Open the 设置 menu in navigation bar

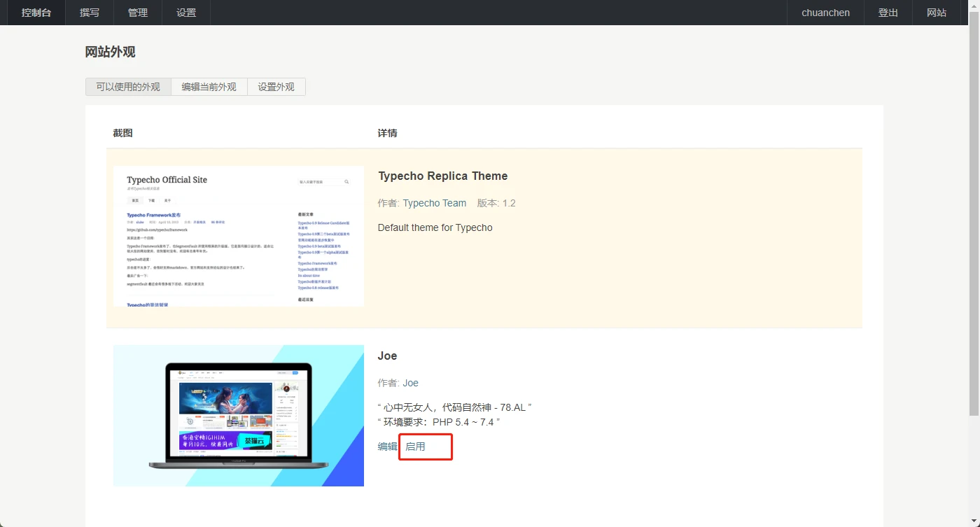186,13
